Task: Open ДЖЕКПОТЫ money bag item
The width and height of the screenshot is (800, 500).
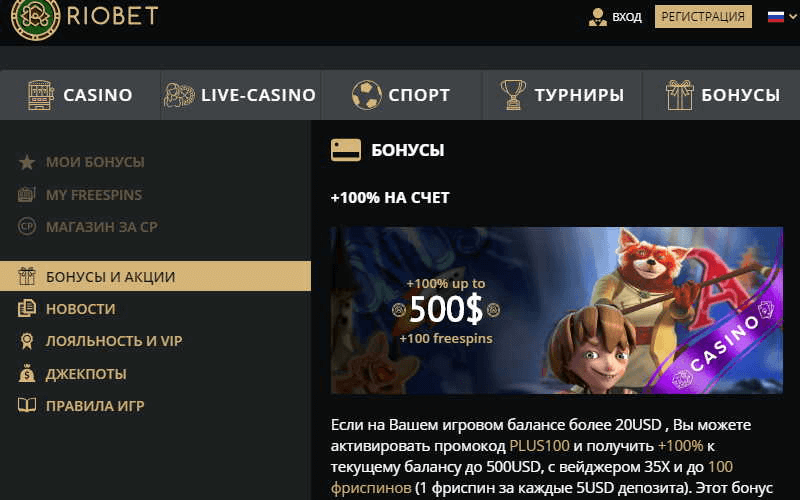Action: pyautogui.click(x=72, y=374)
